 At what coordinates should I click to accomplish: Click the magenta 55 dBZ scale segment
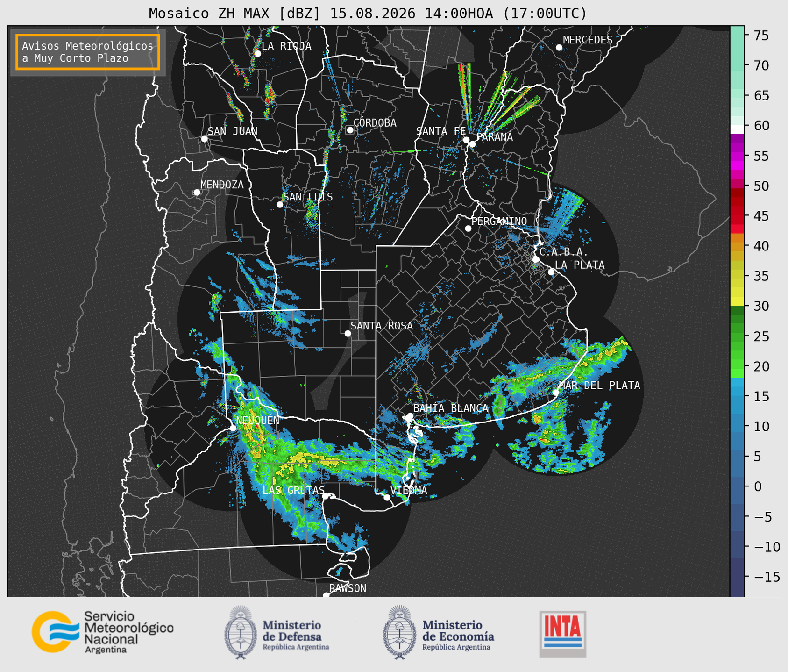point(737,156)
